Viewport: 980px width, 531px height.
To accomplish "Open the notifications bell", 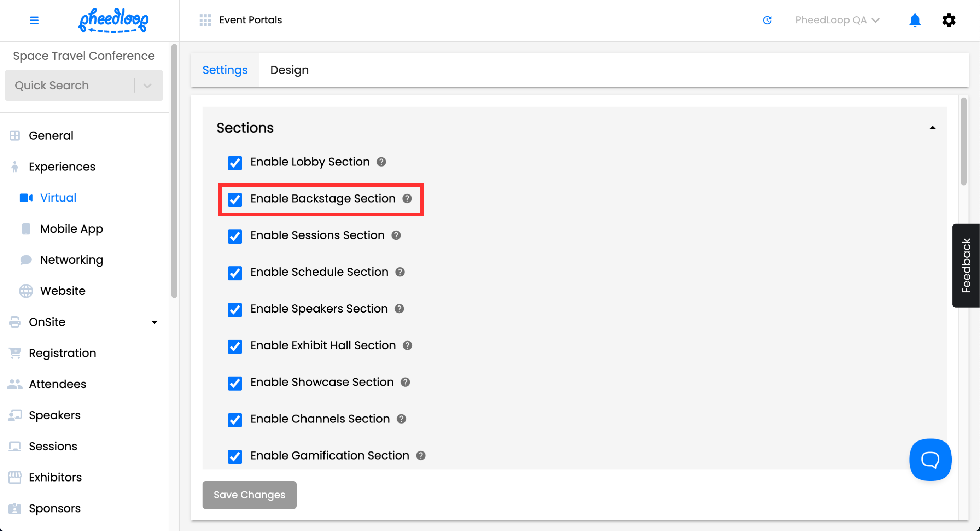I will [x=915, y=20].
